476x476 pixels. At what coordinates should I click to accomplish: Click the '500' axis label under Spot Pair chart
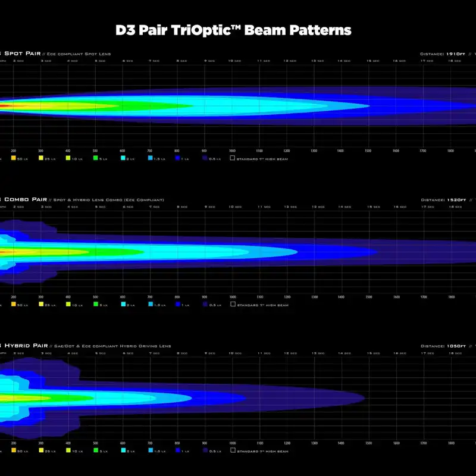(95, 151)
